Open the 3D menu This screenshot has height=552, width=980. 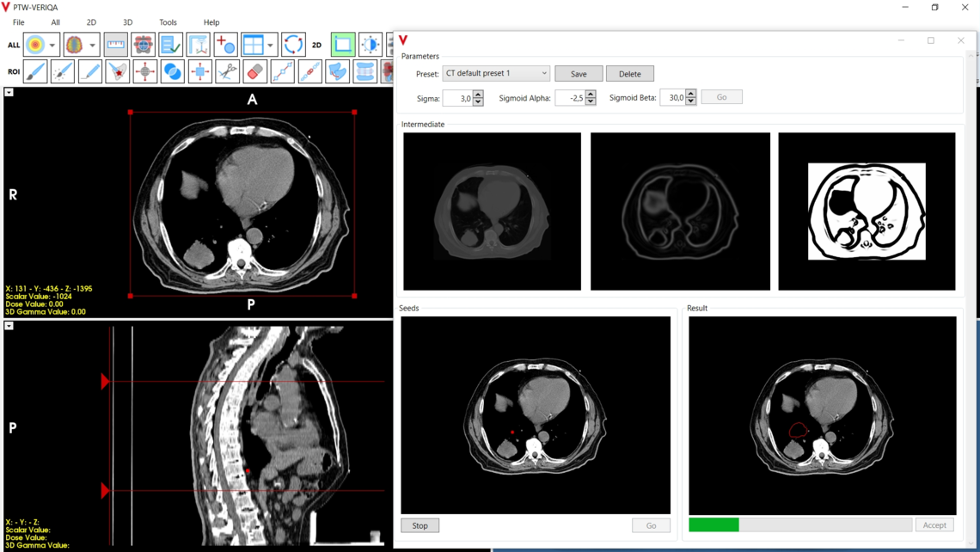[x=126, y=22]
